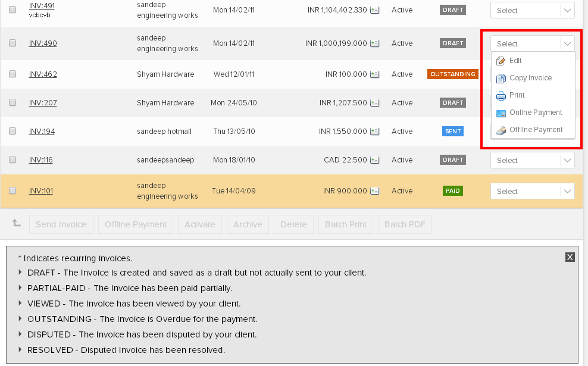The width and height of the screenshot is (588, 366).
Task: Close the status legend panel
Action: [x=570, y=257]
